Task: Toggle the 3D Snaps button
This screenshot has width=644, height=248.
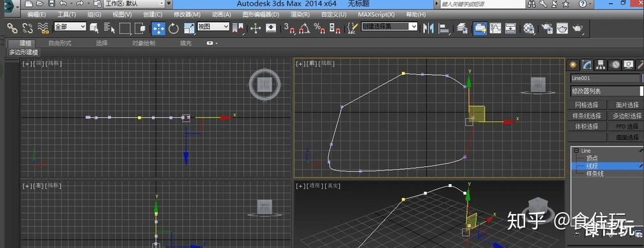Action: 290,28
